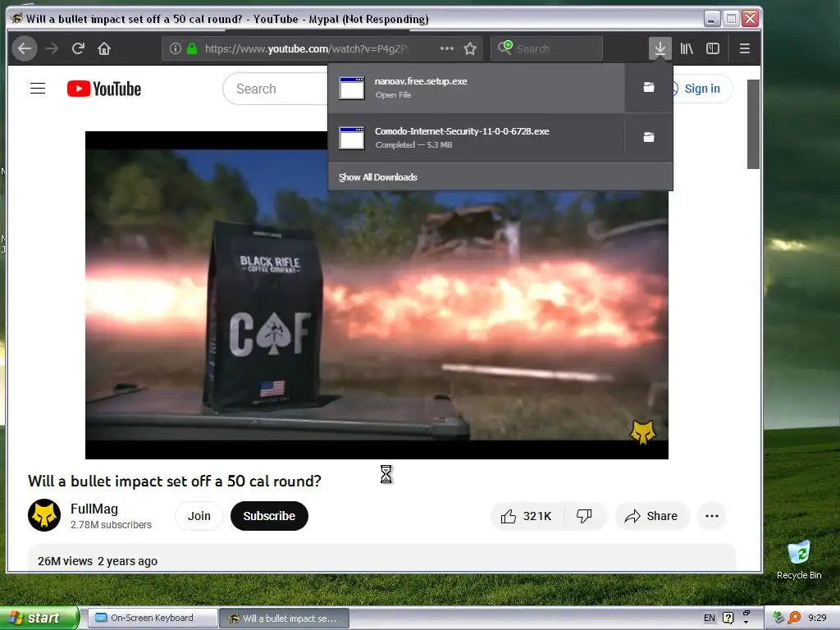Click the EN language indicator

point(710,618)
